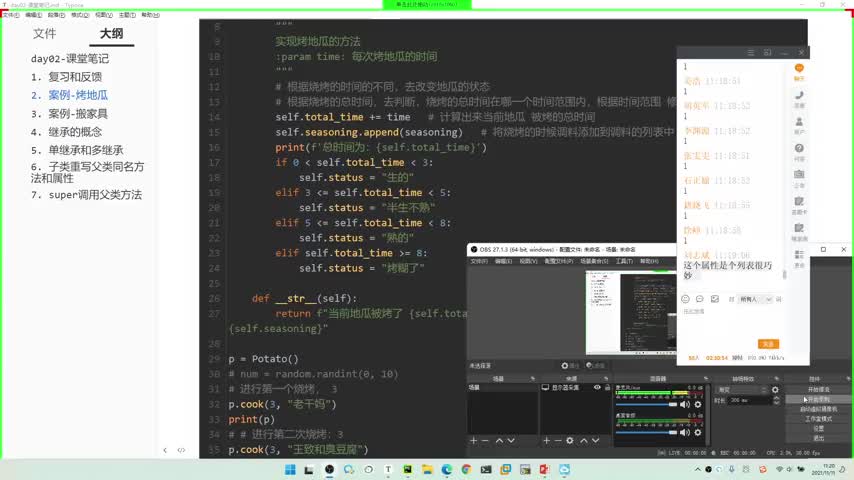Open chat recipient dropdown in classroom panel
The width and height of the screenshot is (854, 480).
point(755,299)
